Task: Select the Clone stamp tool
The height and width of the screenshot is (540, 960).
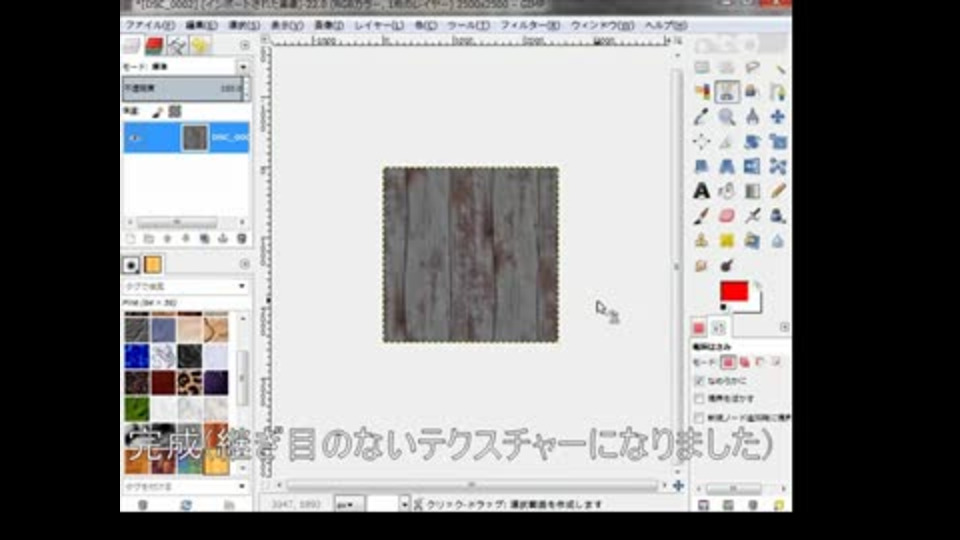Action: point(702,241)
